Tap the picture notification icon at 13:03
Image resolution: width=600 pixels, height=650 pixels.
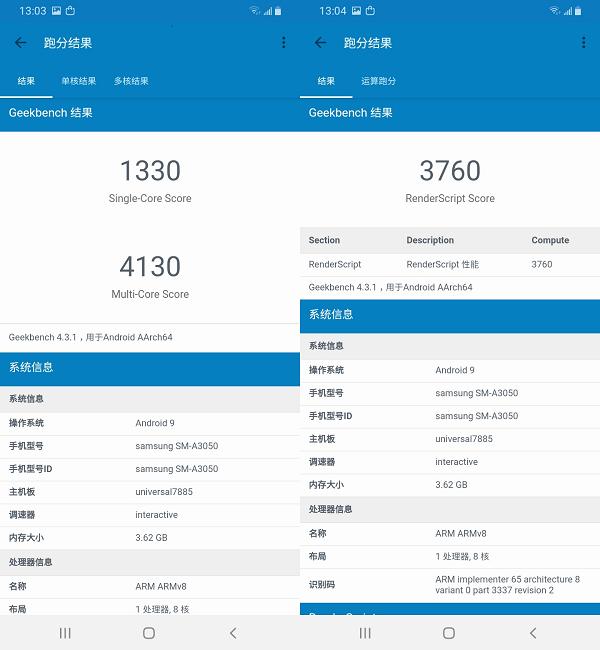56,11
